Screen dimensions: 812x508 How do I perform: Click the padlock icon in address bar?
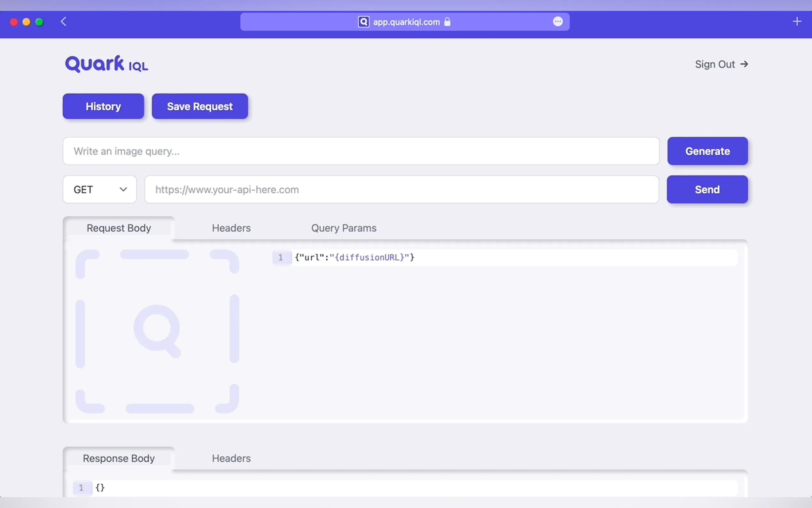tap(447, 22)
